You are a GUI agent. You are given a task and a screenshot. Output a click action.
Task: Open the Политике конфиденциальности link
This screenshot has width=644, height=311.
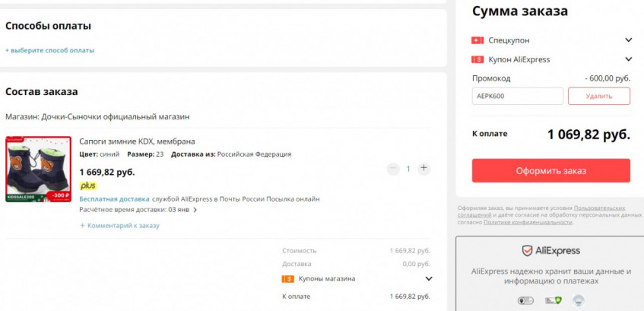click(537, 221)
